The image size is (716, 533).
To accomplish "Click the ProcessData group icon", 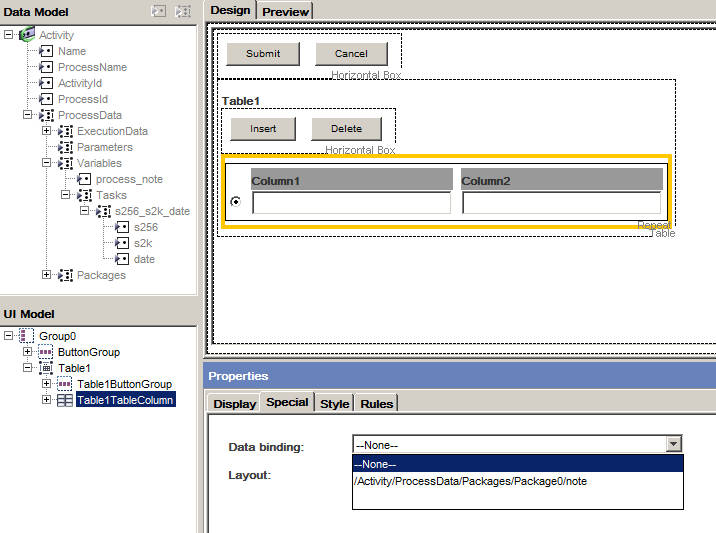I will pyautogui.click(x=46, y=115).
